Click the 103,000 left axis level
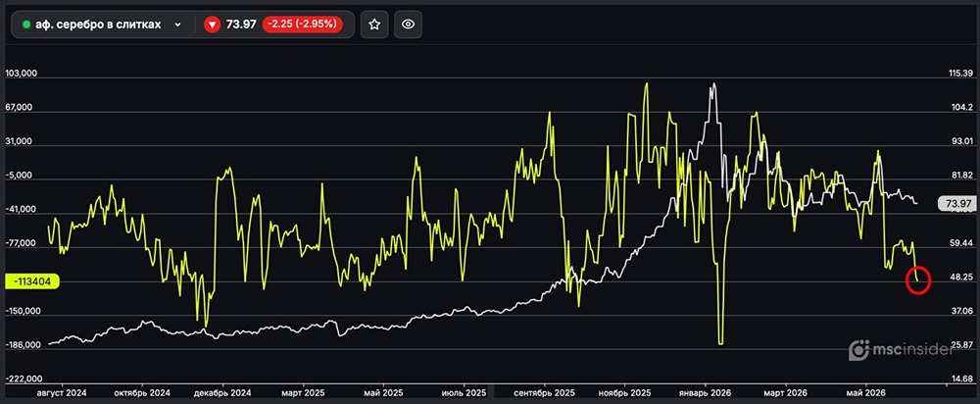This screenshot has height=404, width=980. click(x=22, y=74)
